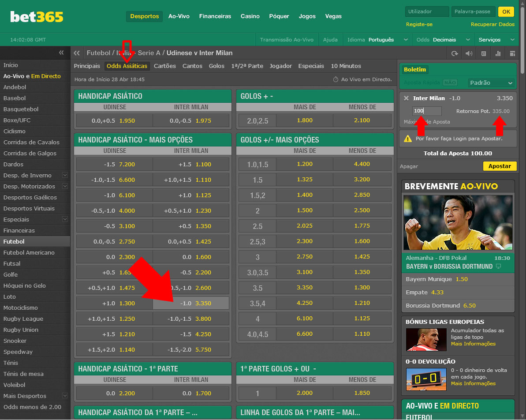
Task: Select Inter Milan -1.0 odds 3.350
Action: pyautogui.click(x=191, y=303)
